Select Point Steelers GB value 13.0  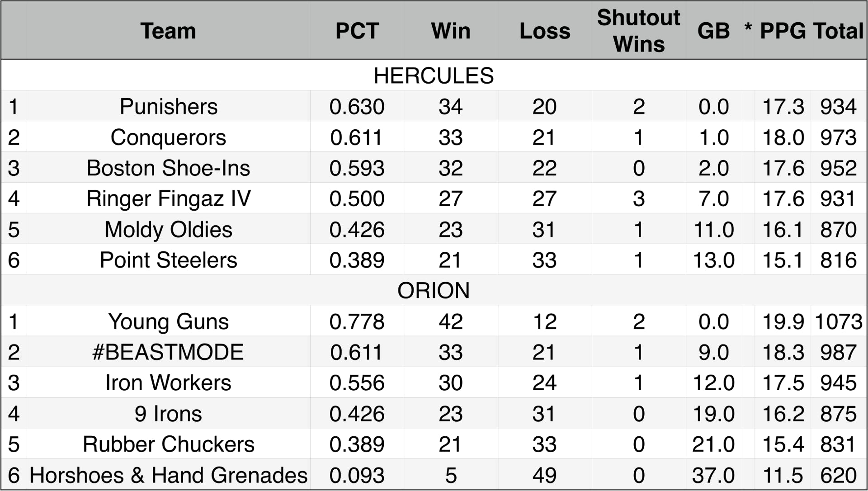pyautogui.click(x=713, y=260)
